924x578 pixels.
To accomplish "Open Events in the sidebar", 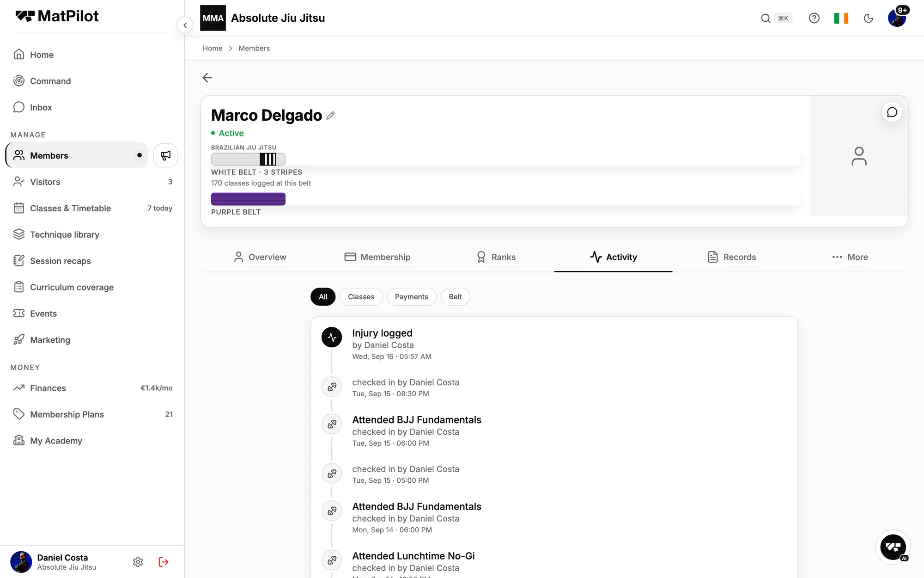I will (x=92, y=314).
